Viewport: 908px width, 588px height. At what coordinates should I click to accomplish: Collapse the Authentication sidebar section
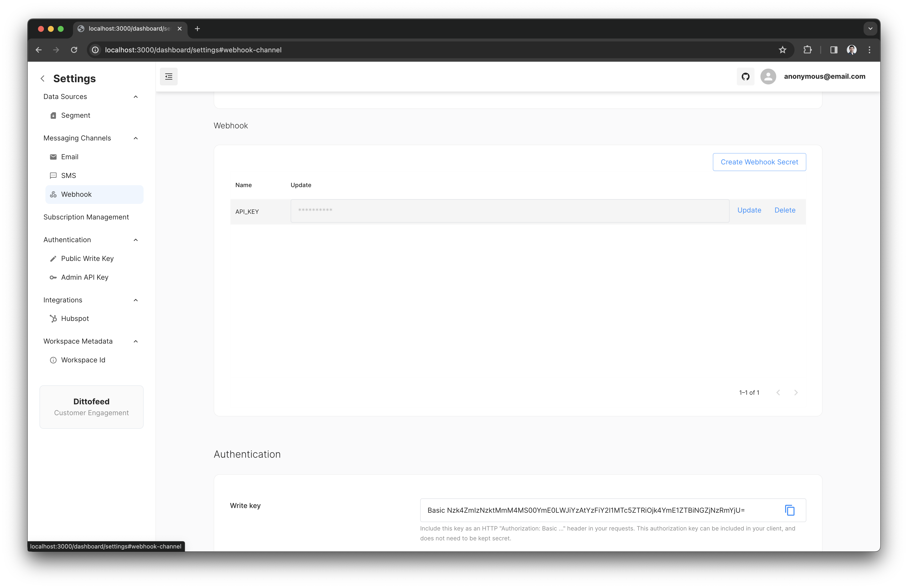pos(135,240)
